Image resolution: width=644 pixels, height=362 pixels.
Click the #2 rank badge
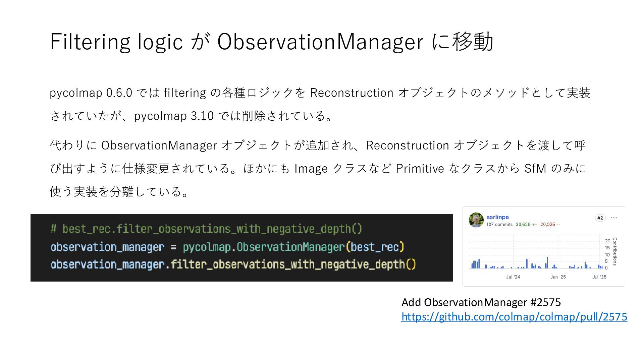point(600,218)
